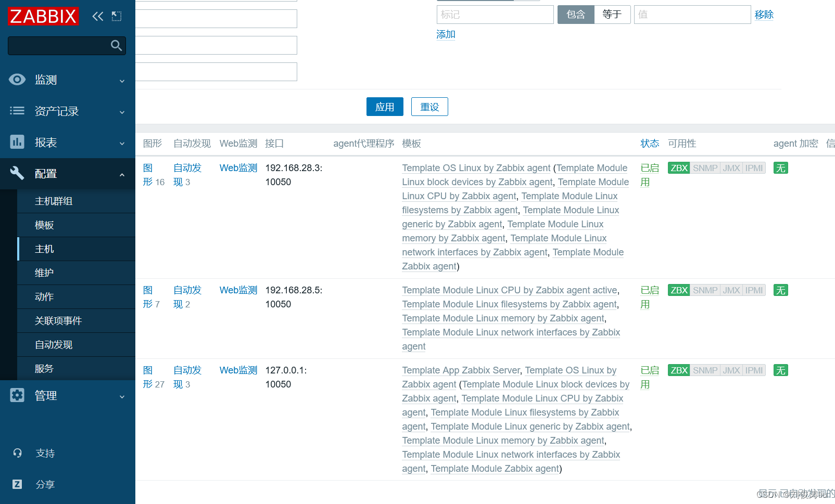
Task: Expand the 资产记录 menu chevron
Action: tap(122, 112)
